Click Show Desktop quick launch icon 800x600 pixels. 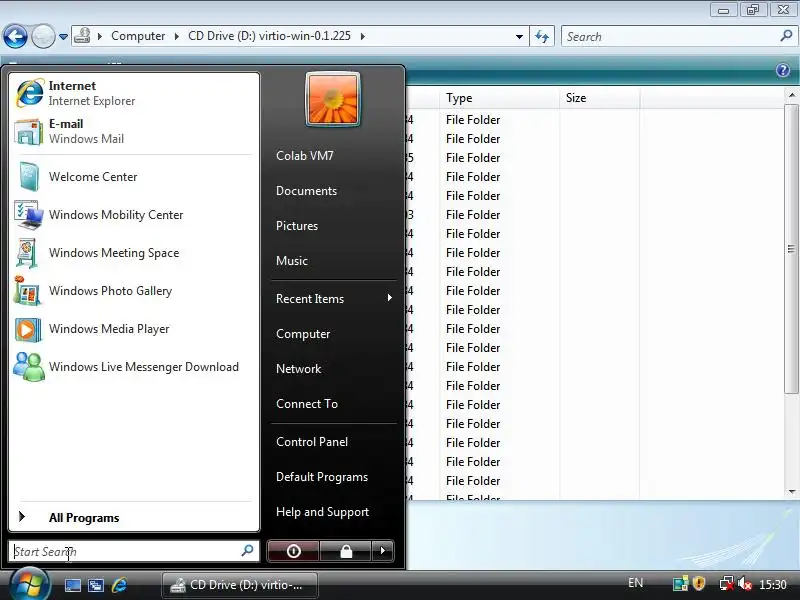72,585
